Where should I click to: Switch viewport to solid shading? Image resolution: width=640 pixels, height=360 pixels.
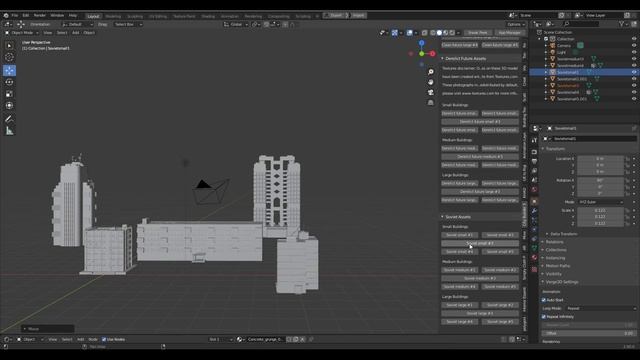[x=439, y=33]
